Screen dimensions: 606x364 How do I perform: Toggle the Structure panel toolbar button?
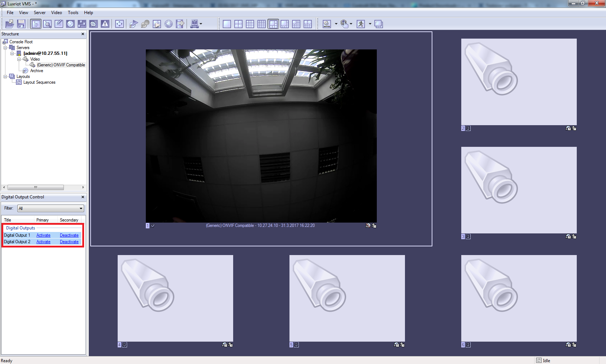36,24
